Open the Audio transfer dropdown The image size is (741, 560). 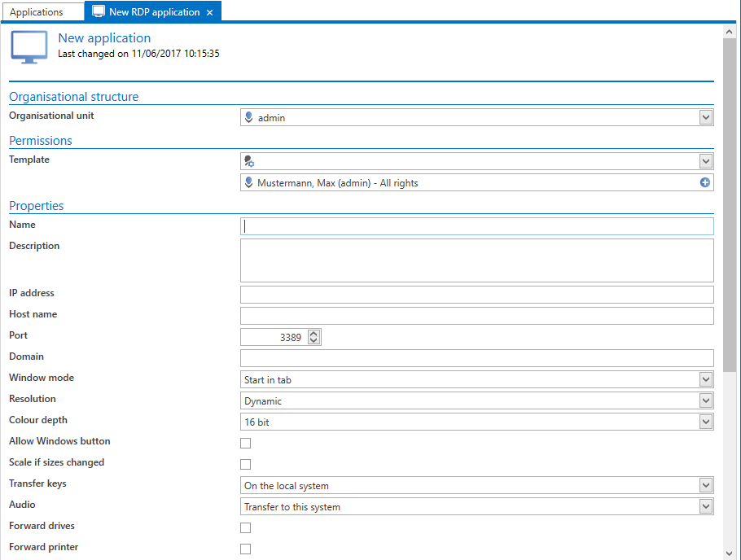[x=706, y=506]
